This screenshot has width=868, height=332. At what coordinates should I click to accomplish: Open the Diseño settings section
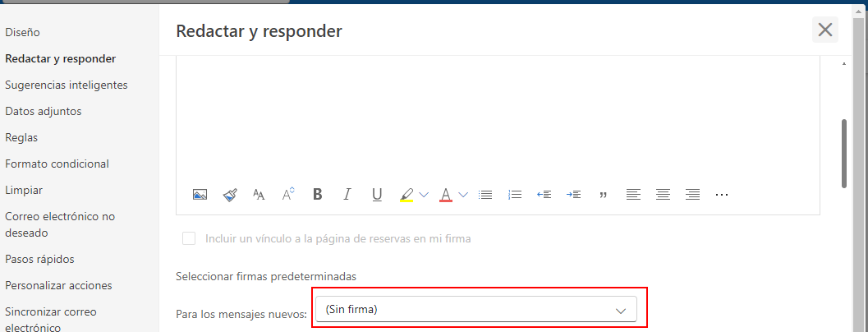tap(22, 32)
